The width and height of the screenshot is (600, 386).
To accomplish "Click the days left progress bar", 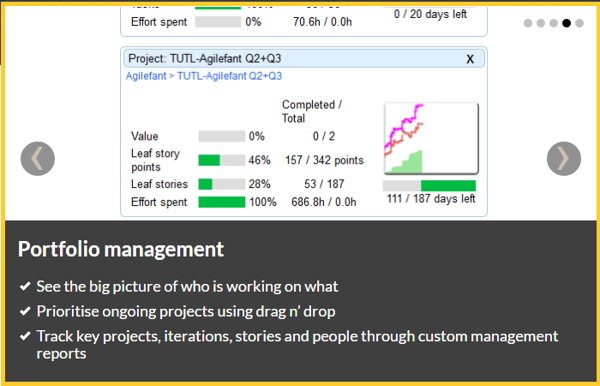I will pyautogui.click(x=429, y=186).
